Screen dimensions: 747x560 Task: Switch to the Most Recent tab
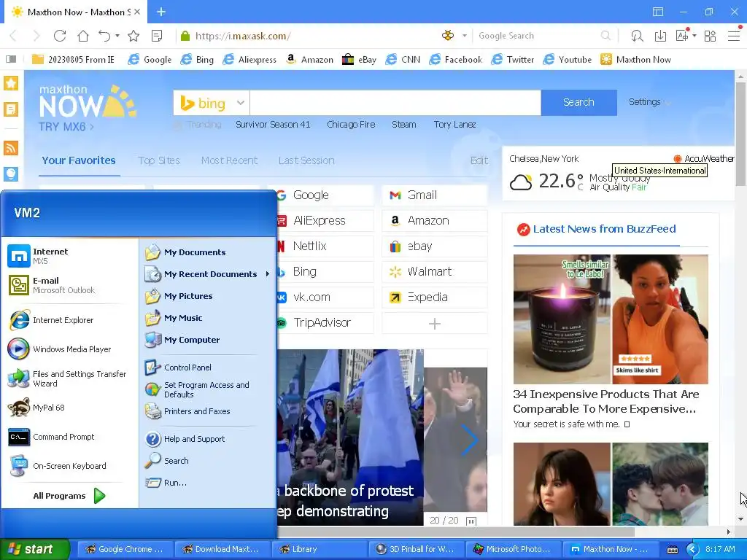pos(229,160)
